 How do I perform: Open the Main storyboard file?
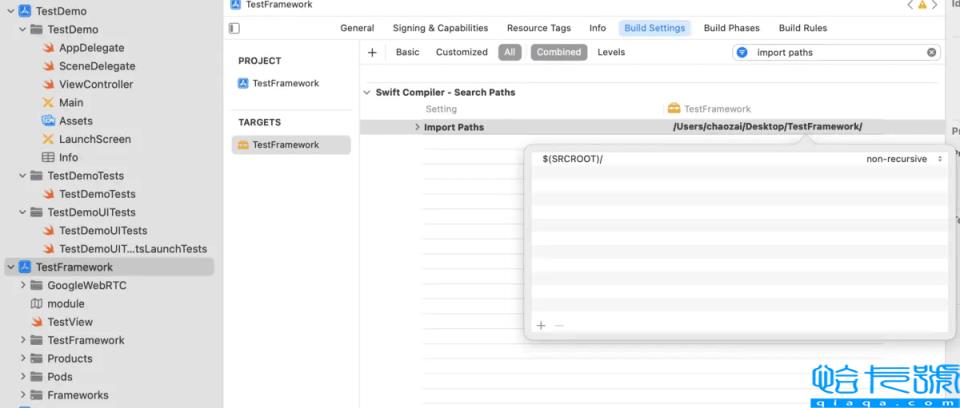click(x=71, y=103)
